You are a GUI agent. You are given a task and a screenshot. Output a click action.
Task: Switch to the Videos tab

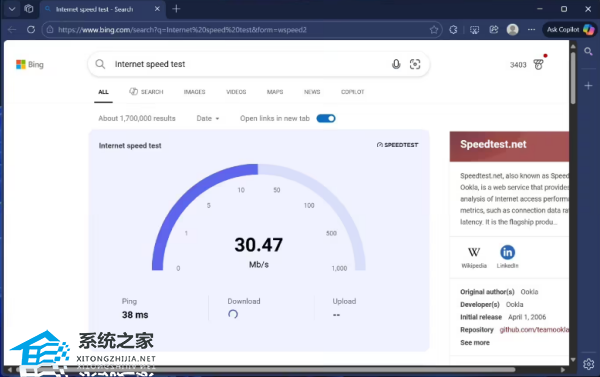[x=236, y=92]
